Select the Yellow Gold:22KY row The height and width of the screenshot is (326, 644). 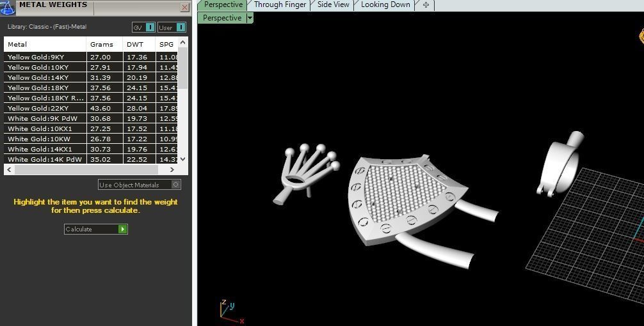[x=91, y=108]
